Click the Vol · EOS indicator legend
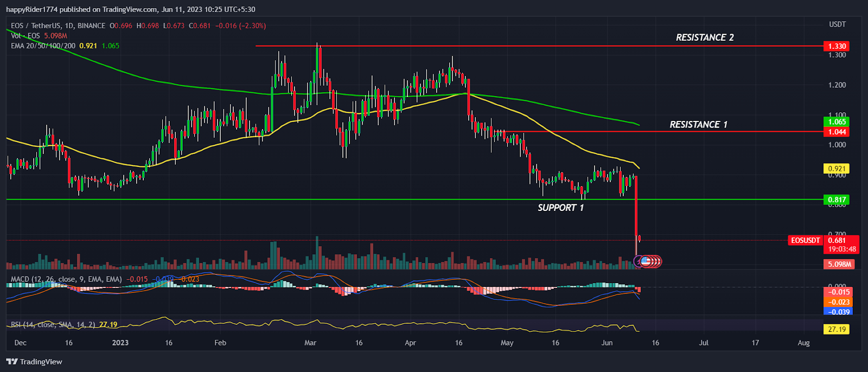868x372 pixels. [x=25, y=35]
